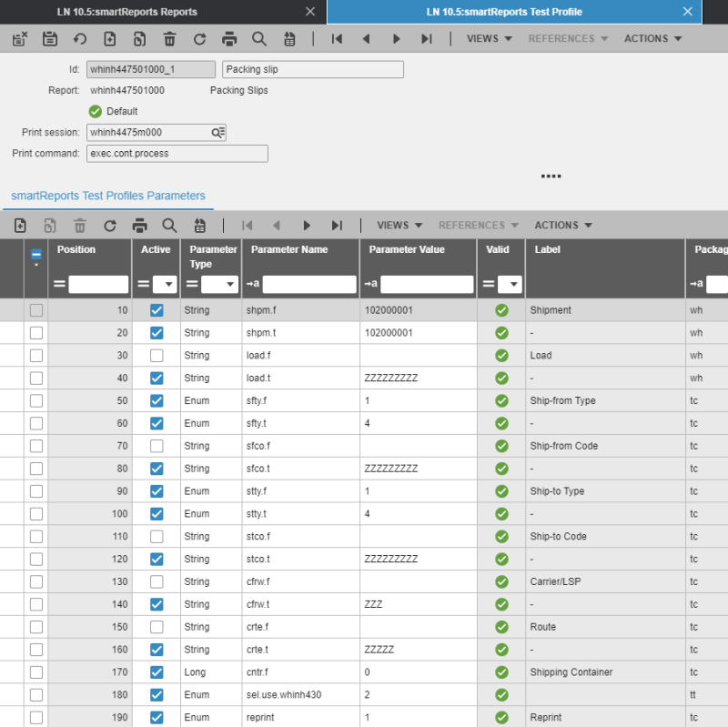Click the Print icon in top toolbar

point(229,39)
